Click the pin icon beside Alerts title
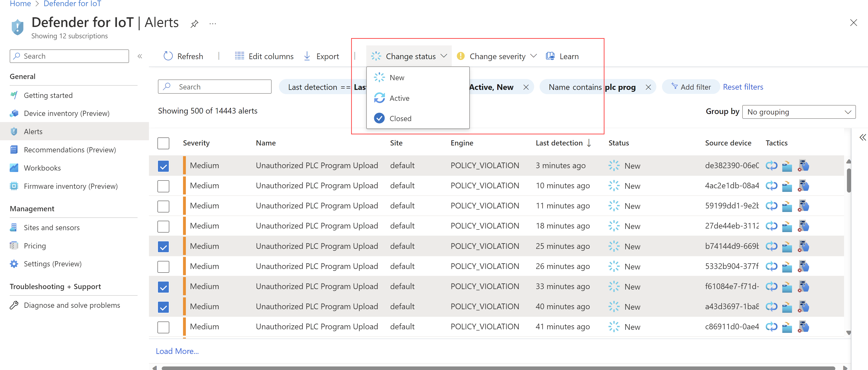This screenshot has width=868, height=370. pos(194,24)
